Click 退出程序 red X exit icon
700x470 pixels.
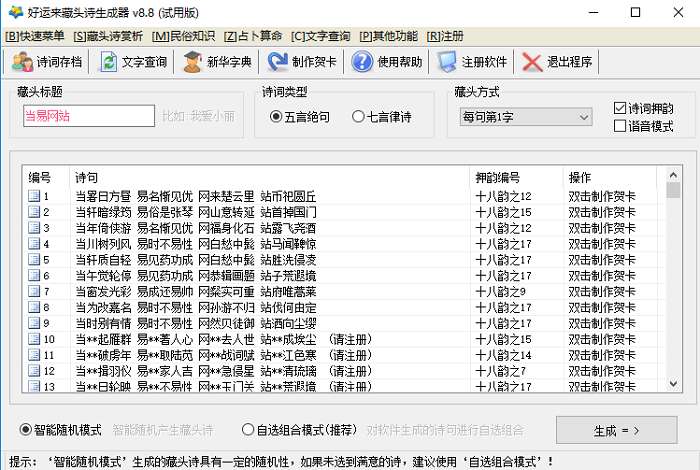pyautogui.click(x=532, y=62)
